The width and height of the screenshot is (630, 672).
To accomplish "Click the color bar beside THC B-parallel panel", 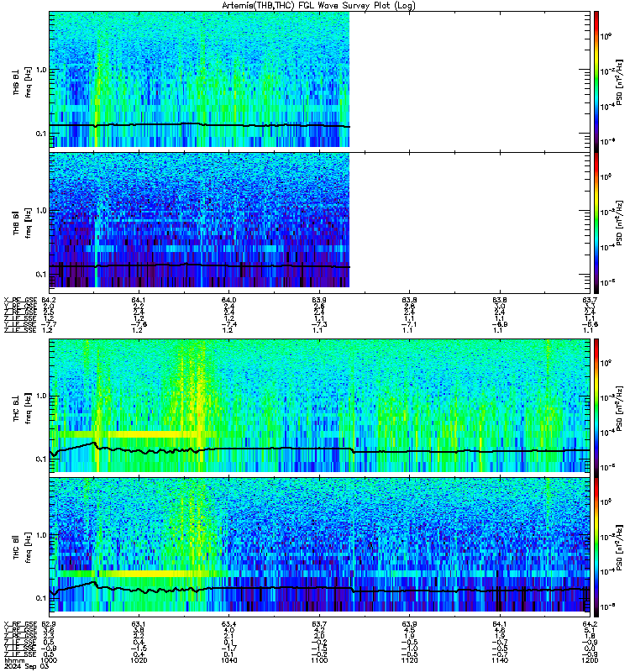I will [596, 548].
